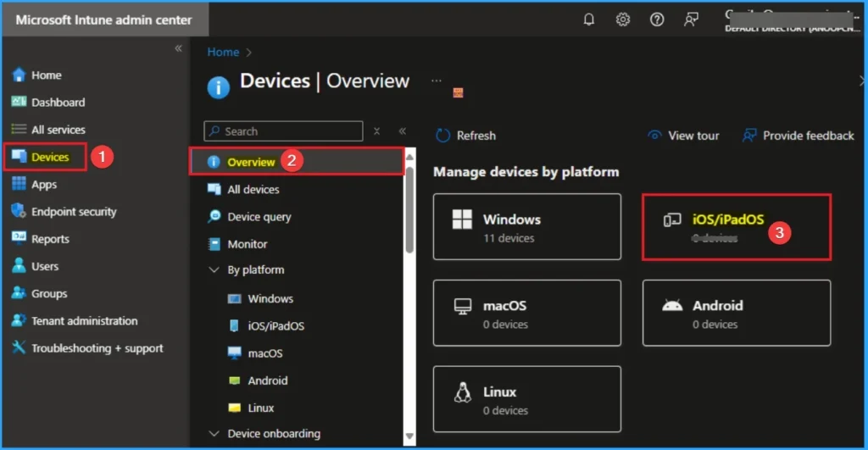Collapse the devices menu with double chevron
The image size is (868, 450).
coord(403,131)
